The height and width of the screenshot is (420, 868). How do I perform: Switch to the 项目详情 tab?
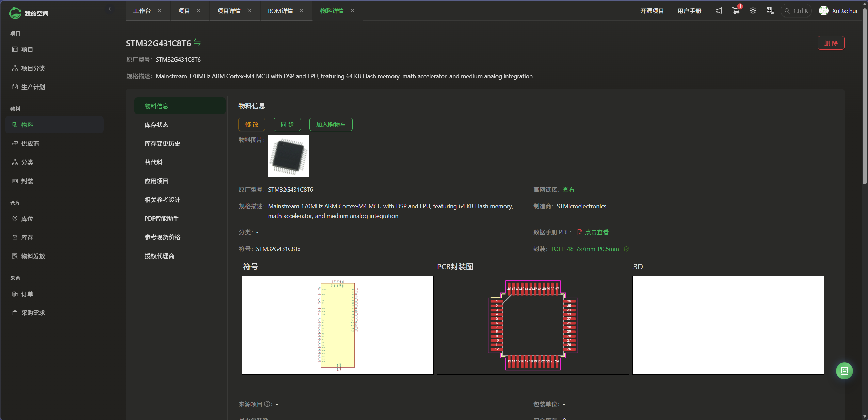[229, 11]
